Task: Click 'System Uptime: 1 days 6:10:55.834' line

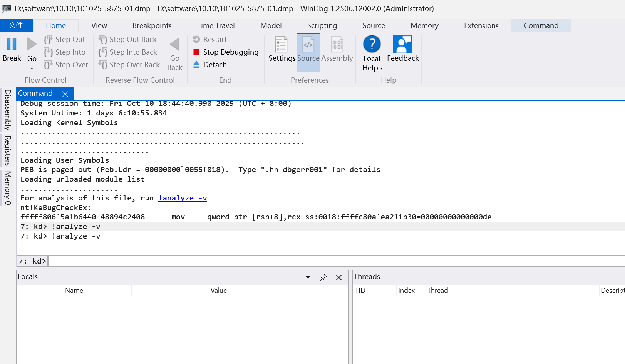Action: 94,113
